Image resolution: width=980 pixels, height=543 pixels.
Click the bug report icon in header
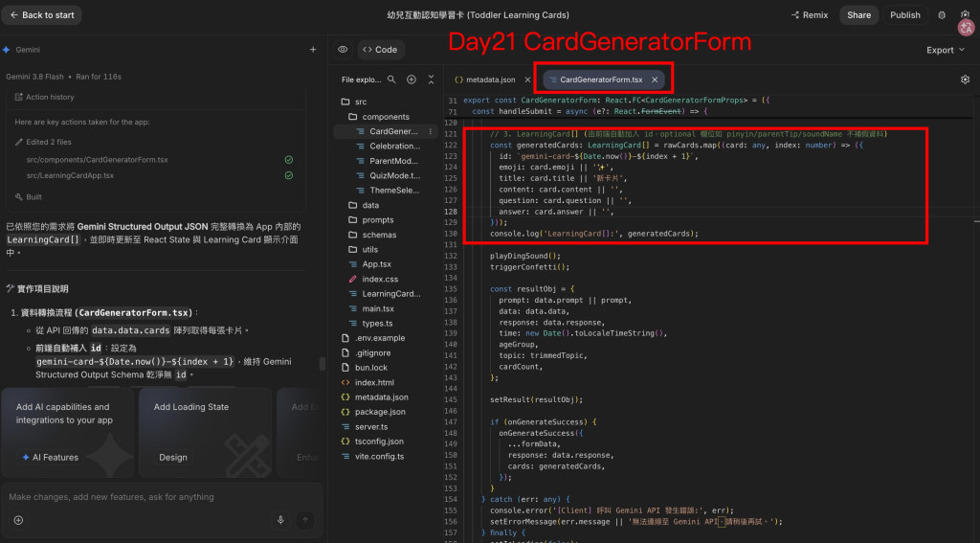[942, 15]
